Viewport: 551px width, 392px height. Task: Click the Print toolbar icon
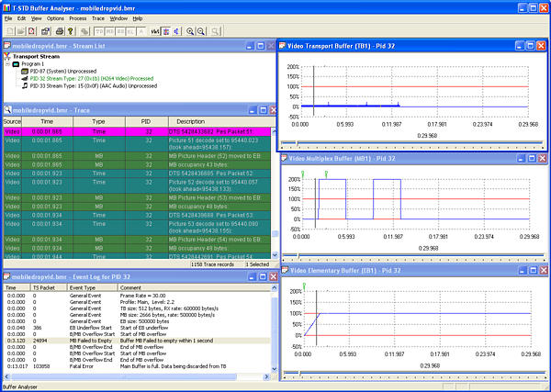click(x=58, y=30)
